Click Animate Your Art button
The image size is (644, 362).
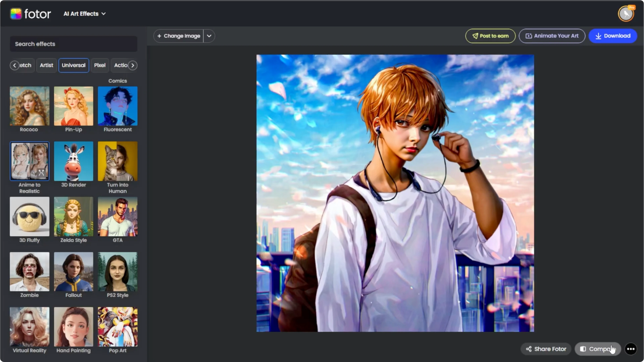pos(552,36)
